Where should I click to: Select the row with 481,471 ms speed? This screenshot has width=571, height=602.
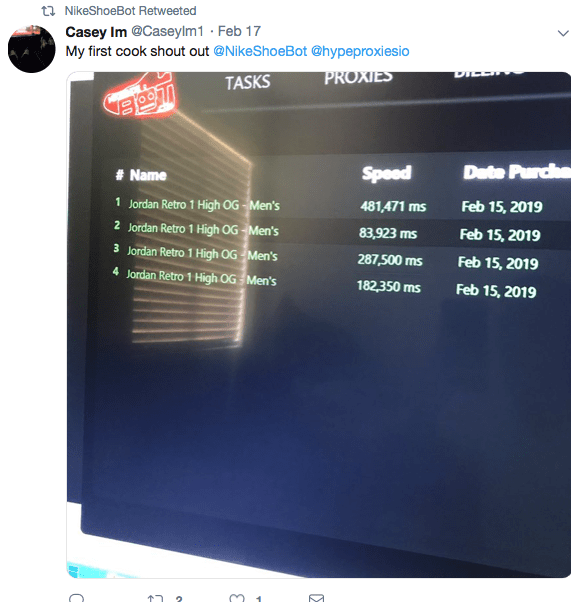click(338, 205)
